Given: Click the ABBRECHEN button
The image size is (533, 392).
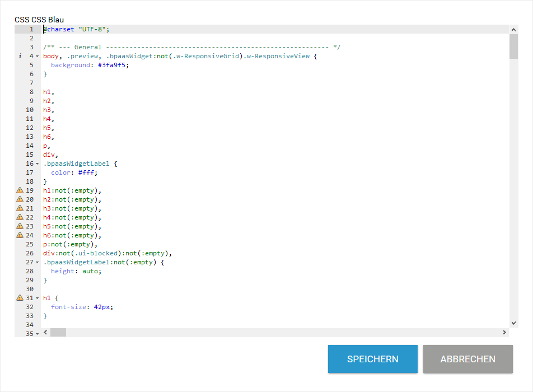Looking at the screenshot, I should click(467, 359).
